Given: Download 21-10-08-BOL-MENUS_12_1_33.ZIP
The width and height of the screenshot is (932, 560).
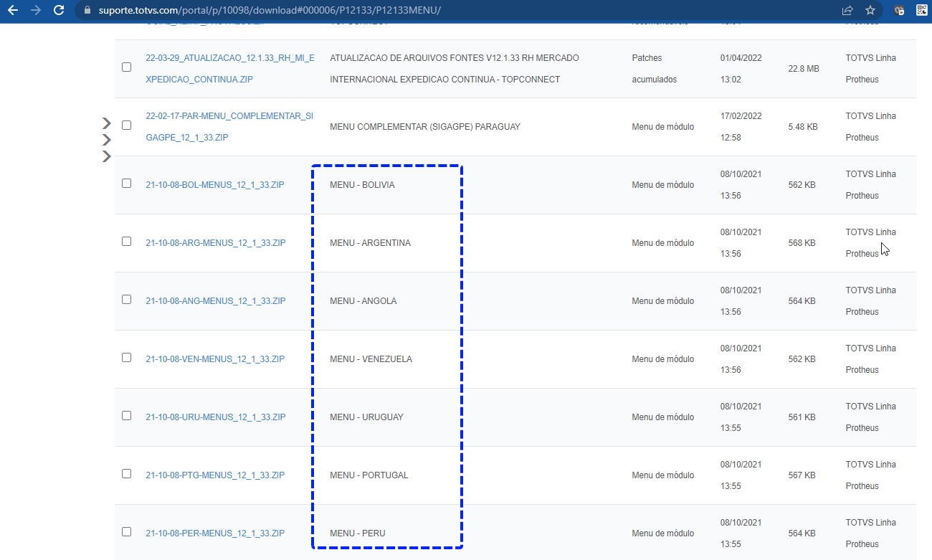Looking at the screenshot, I should point(215,185).
